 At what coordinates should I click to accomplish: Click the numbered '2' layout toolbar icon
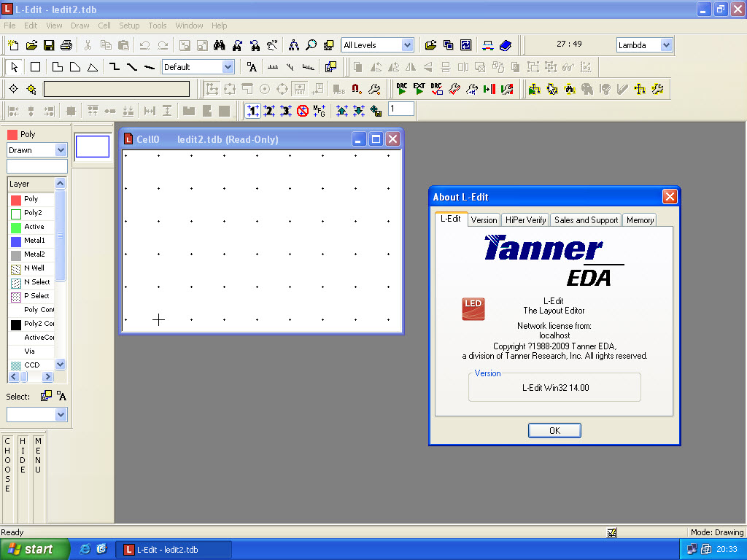point(269,111)
